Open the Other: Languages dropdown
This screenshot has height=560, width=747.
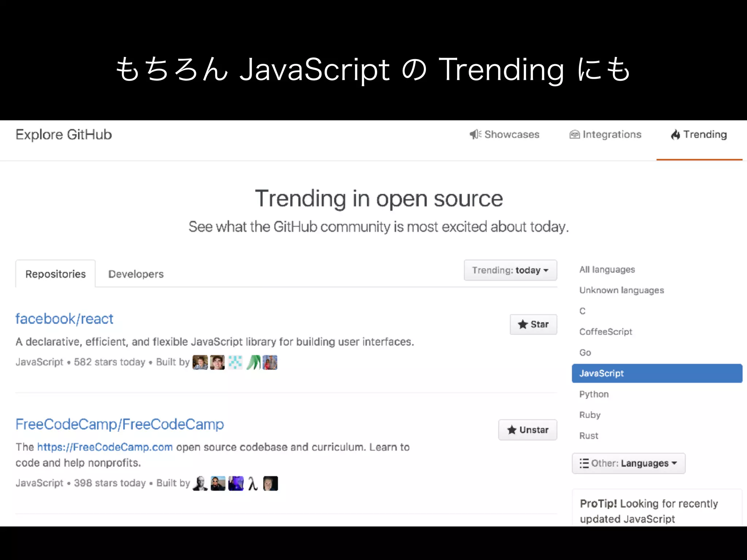pos(628,463)
